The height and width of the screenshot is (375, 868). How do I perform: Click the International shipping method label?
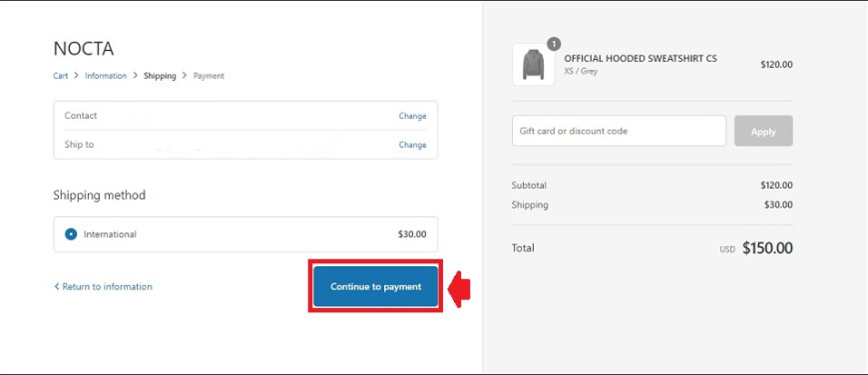pyautogui.click(x=110, y=234)
